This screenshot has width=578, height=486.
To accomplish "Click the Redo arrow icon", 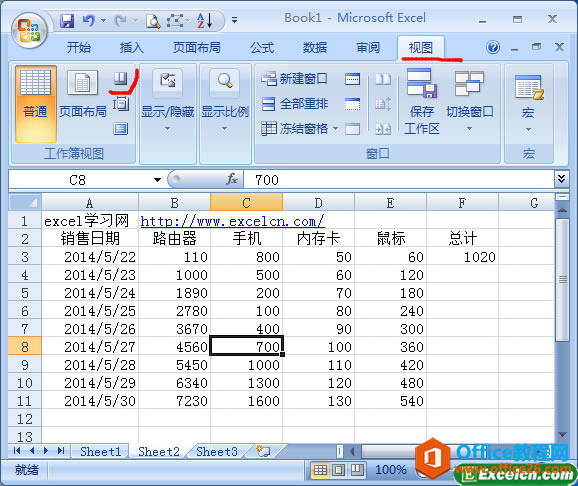I will (120, 21).
